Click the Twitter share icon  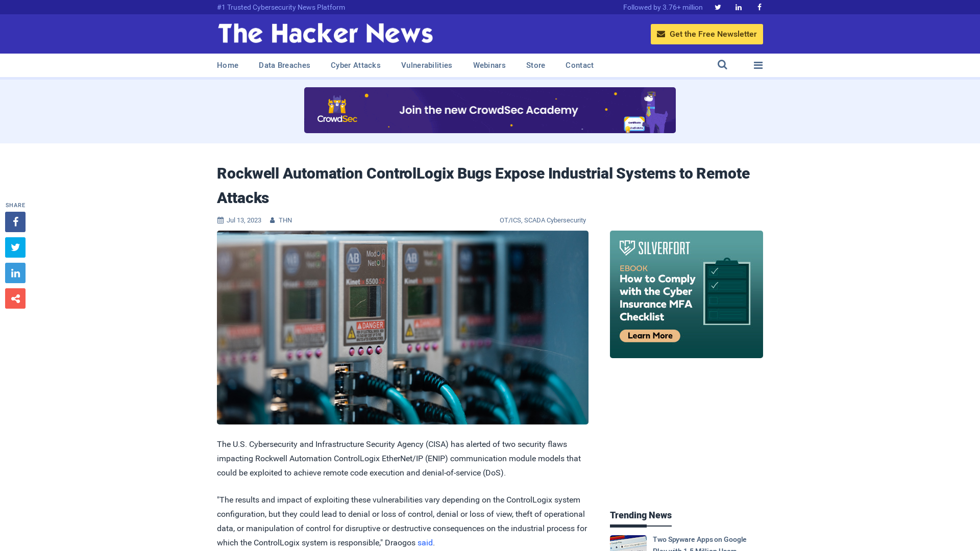(15, 247)
